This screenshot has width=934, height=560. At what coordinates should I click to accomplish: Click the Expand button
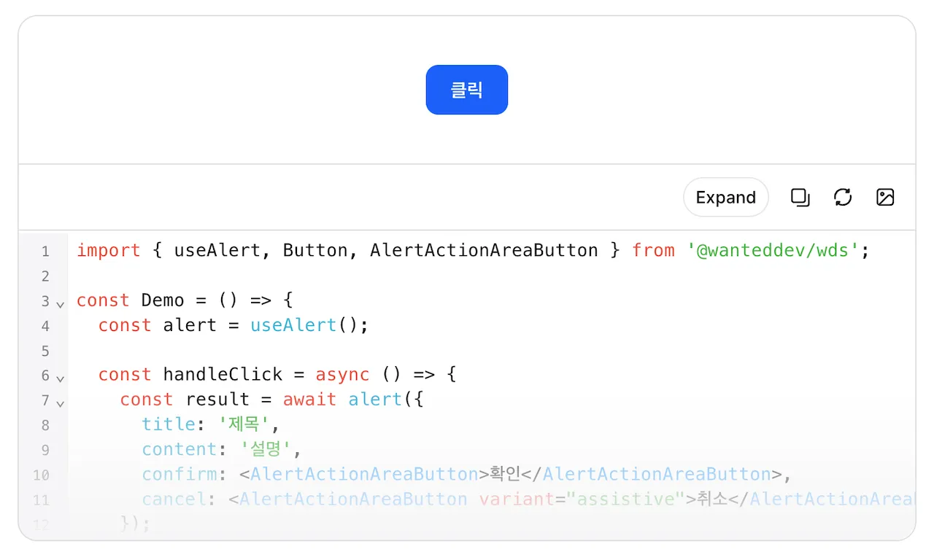pyautogui.click(x=725, y=197)
